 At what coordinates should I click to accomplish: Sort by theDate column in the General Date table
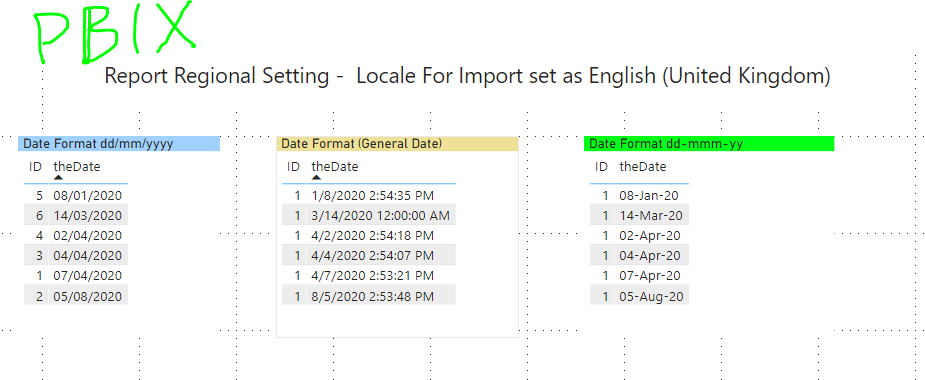[334, 166]
